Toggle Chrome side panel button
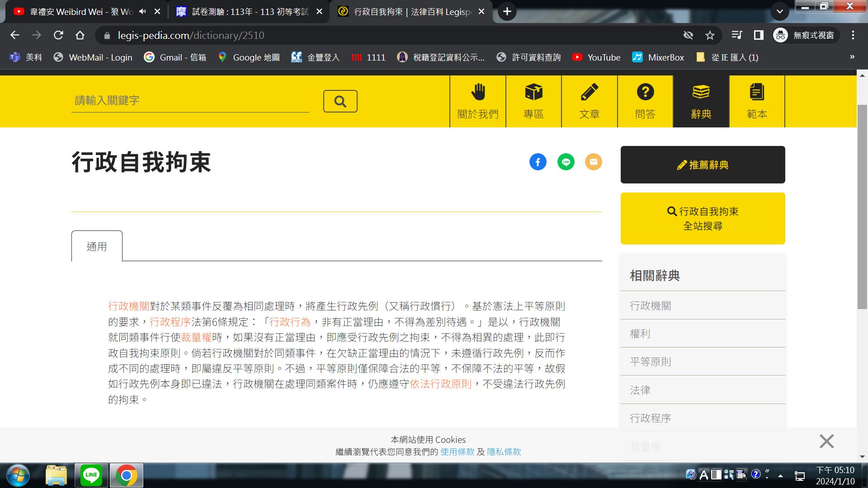 click(759, 35)
